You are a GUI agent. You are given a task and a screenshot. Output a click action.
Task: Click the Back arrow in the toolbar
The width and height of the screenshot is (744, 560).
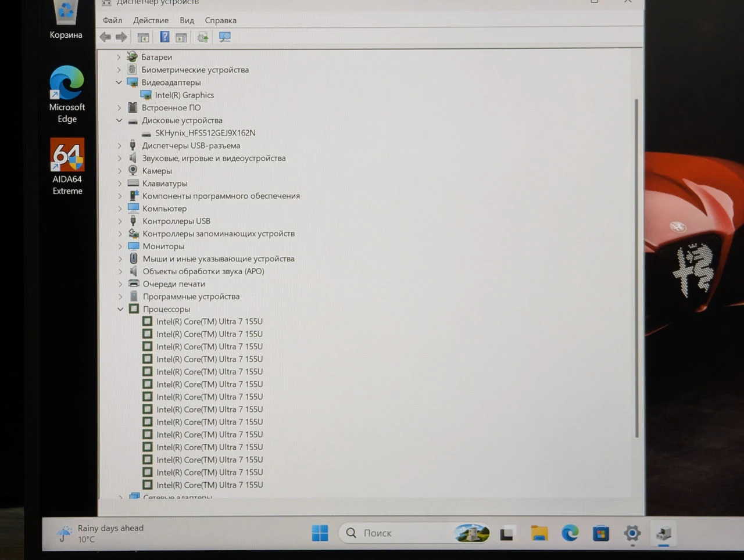pyautogui.click(x=105, y=37)
